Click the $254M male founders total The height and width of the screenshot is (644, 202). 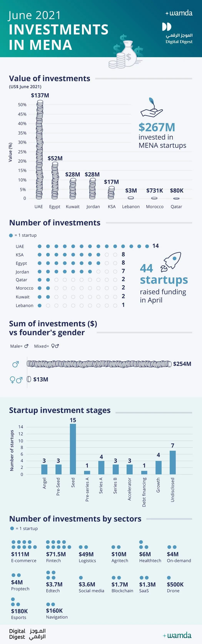pyautogui.click(x=182, y=364)
